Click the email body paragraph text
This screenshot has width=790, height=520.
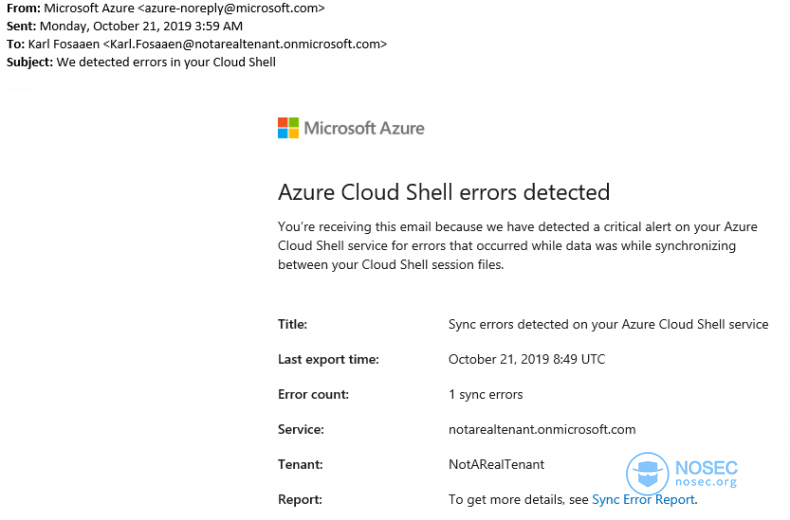tap(517, 246)
